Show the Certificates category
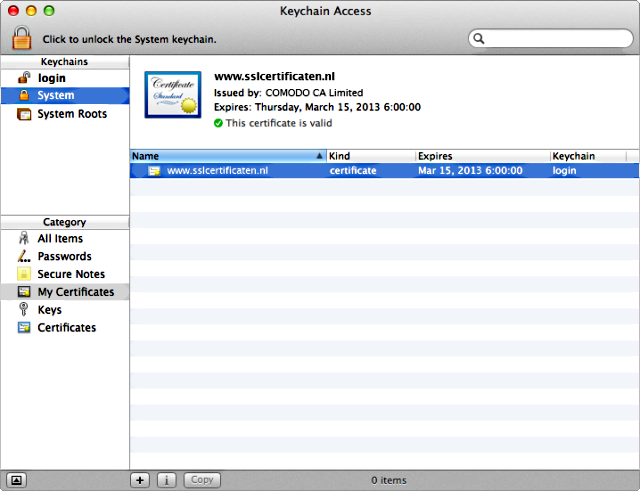The height and width of the screenshot is (491, 640). click(65, 328)
